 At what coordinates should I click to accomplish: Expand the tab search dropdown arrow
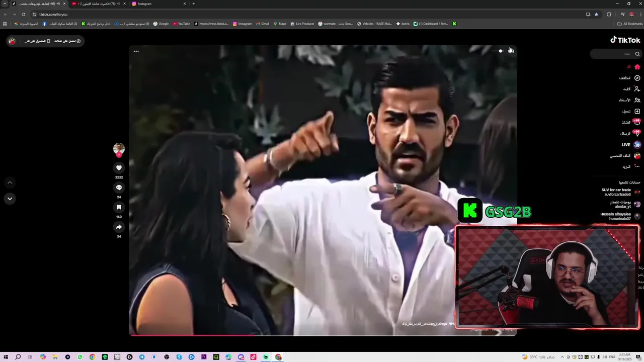coord(5,4)
